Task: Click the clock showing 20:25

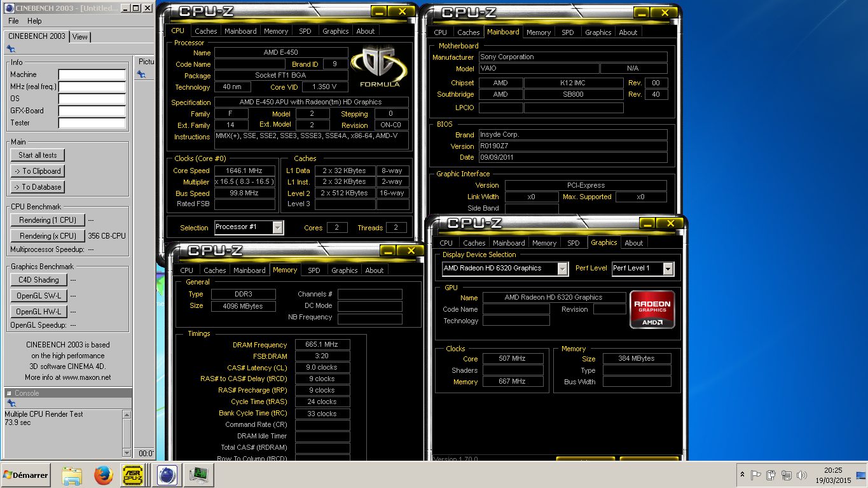Action: pos(833,470)
